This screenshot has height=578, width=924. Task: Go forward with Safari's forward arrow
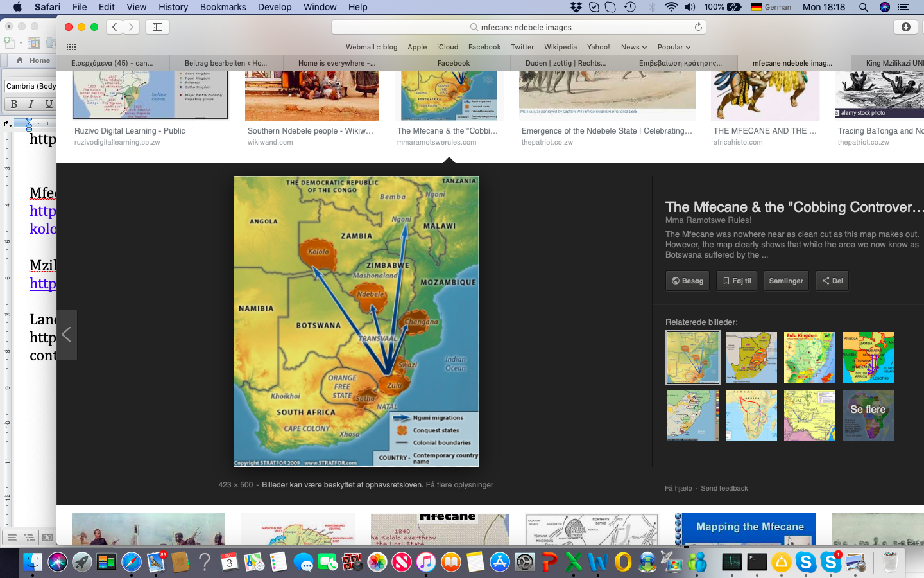131,27
